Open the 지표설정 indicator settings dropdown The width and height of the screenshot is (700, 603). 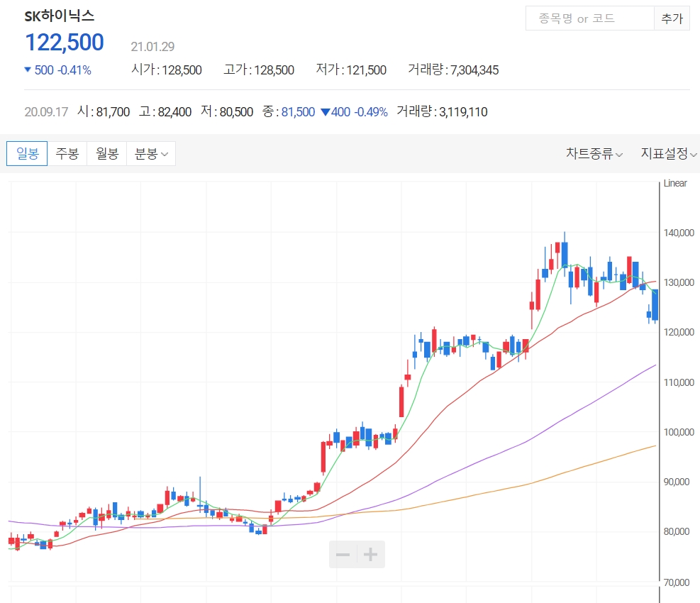coord(669,154)
